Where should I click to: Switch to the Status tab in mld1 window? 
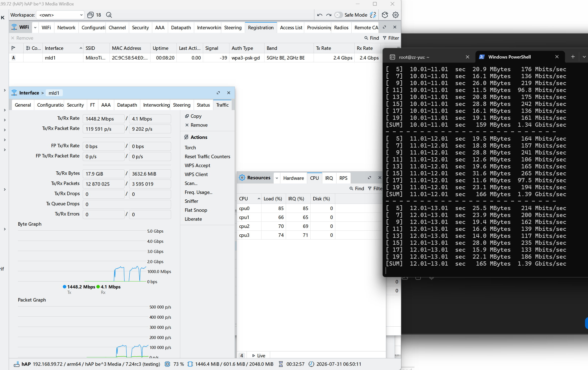[x=203, y=105]
